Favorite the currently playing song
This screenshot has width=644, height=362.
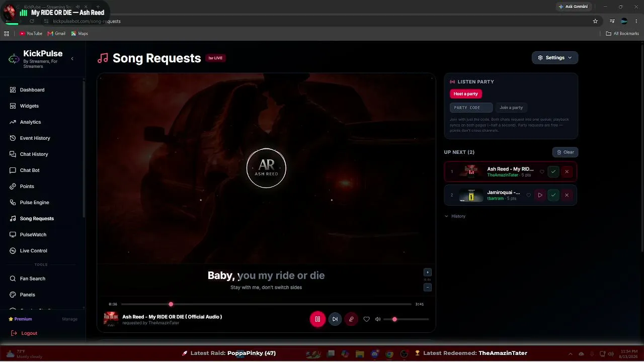pos(366,319)
